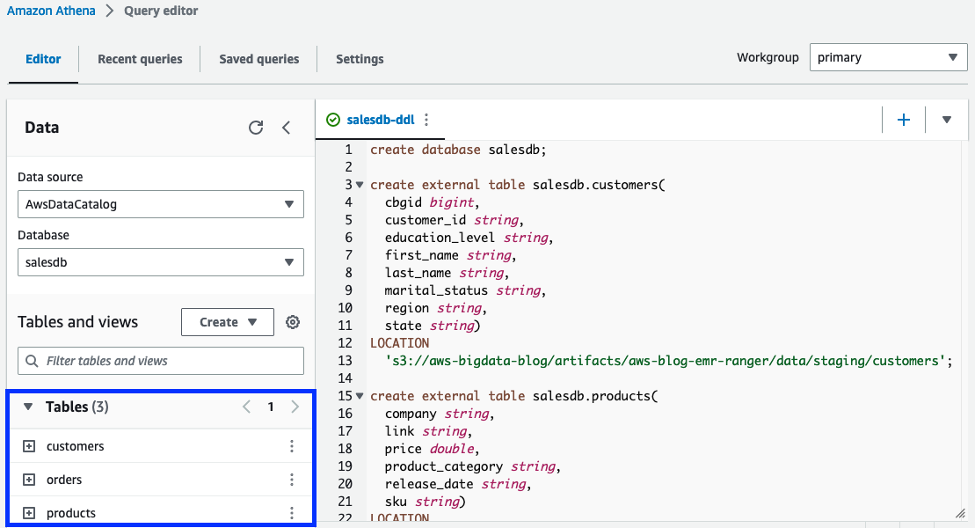Go to Amazon Athena breadcrumb link
977x529 pixels.
point(51,11)
